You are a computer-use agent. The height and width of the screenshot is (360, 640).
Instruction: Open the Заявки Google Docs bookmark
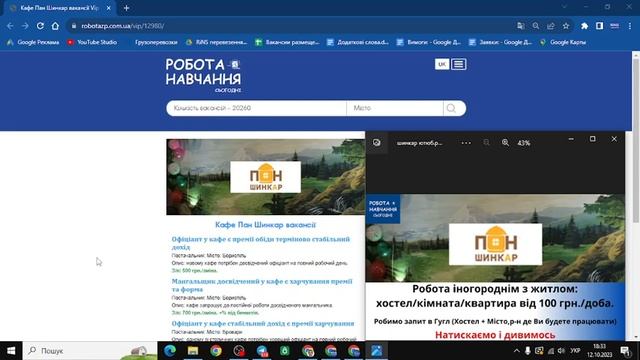coord(500,42)
